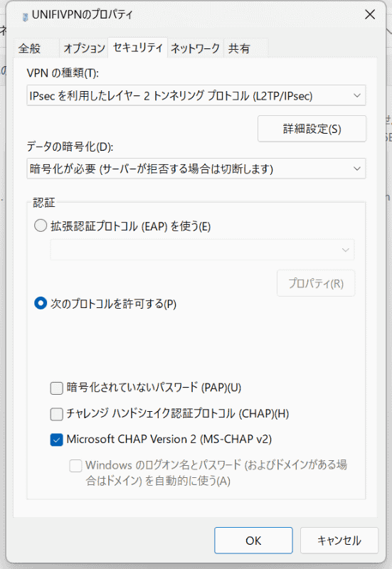Close the UNIFIVPN properties dialog
The height and width of the screenshot is (569, 392).
click(x=370, y=14)
